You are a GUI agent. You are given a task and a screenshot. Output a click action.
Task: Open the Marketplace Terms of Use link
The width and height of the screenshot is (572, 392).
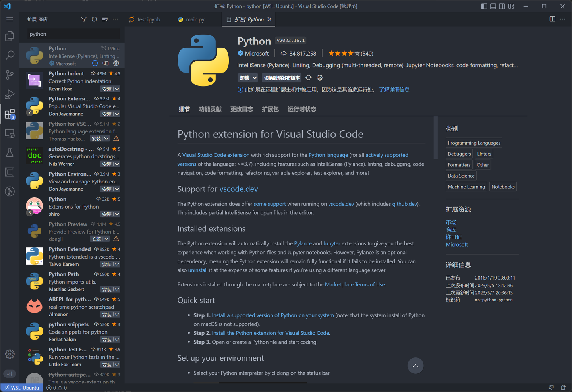(355, 284)
